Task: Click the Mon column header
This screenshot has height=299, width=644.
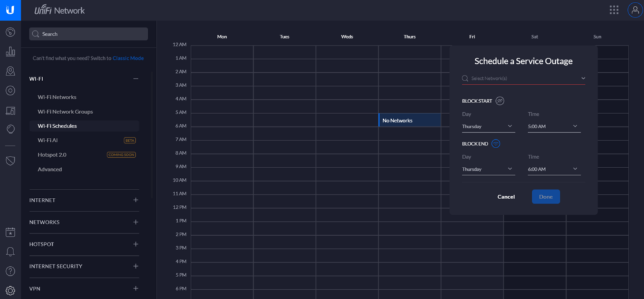Action: [222, 37]
